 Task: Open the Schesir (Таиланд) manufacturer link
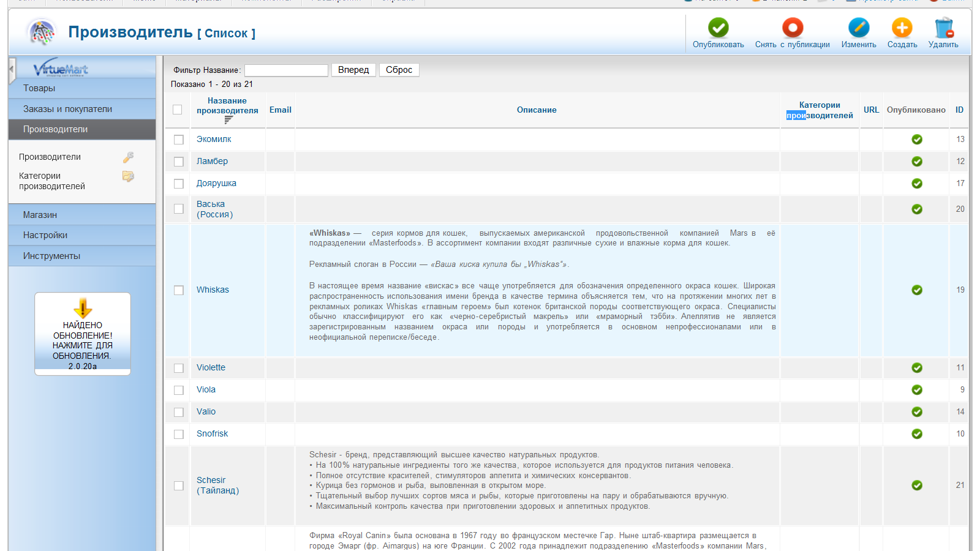tap(217, 485)
